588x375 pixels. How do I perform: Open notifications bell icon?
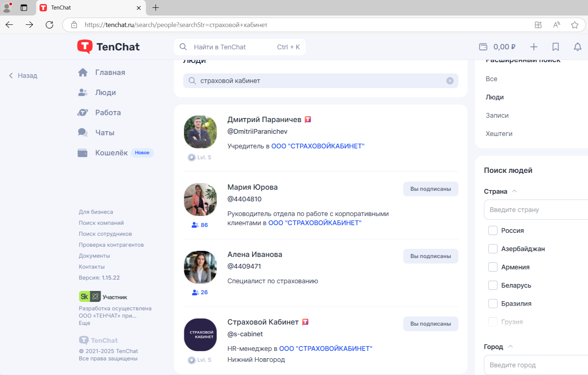[577, 47]
